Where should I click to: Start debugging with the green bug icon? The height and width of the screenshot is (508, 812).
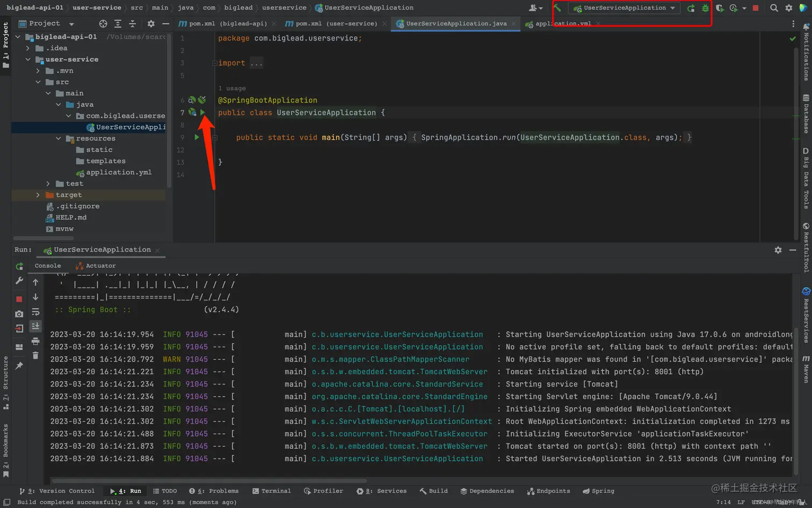click(705, 8)
